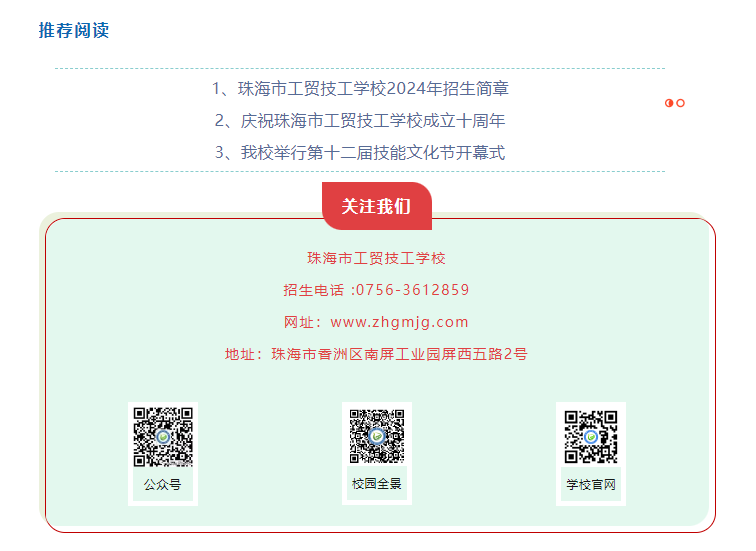Click the logo center of 公众号 QR
This screenshot has height=551, width=756.
pyautogui.click(x=163, y=437)
